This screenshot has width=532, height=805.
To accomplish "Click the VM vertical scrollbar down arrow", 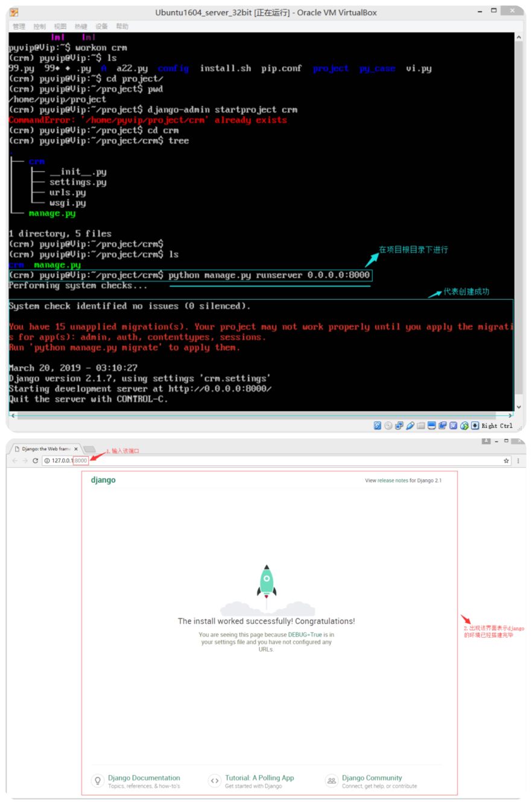I will click(x=519, y=406).
